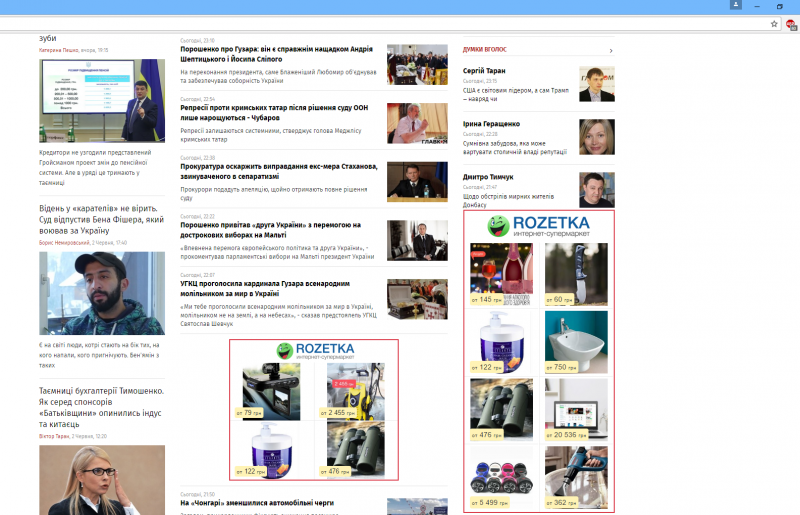Click timestamp Сьогодні, 22:54
800x515 pixels.
197,99
